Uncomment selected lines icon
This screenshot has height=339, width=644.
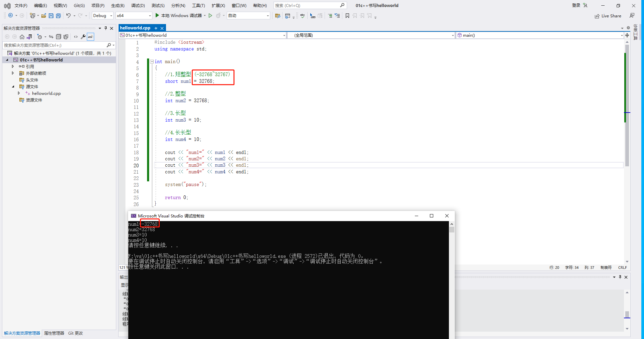(x=337, y=16)
